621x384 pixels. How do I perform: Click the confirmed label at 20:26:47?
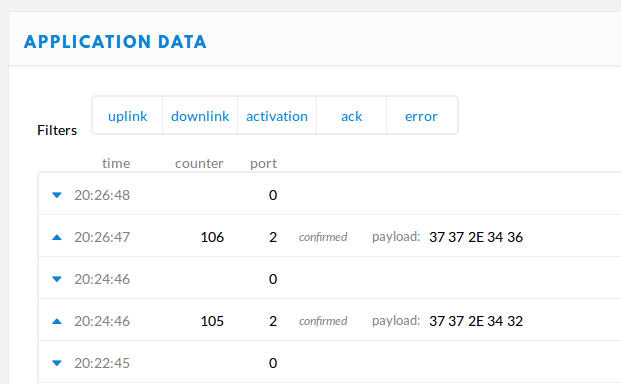323,237
